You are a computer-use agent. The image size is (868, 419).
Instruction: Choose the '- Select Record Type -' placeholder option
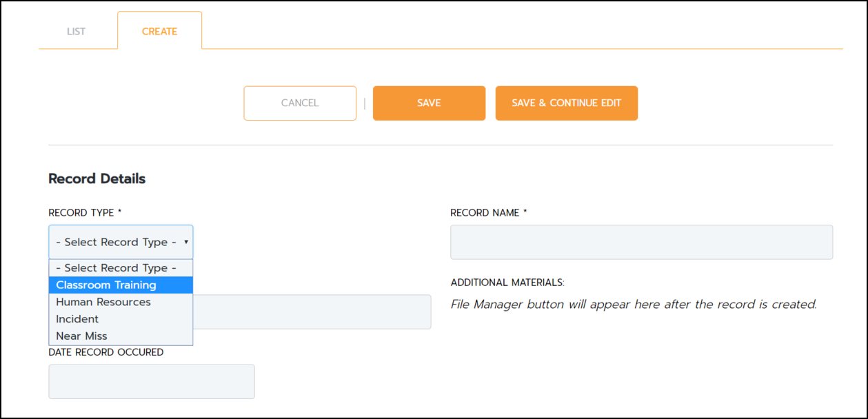pos(121,268)
